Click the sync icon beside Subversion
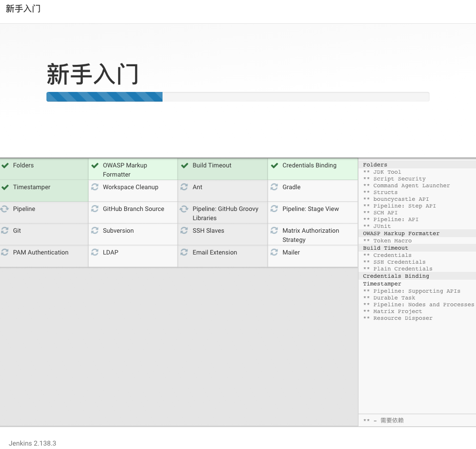Screen dimensions: 476x449 click(x=95, y=230)
